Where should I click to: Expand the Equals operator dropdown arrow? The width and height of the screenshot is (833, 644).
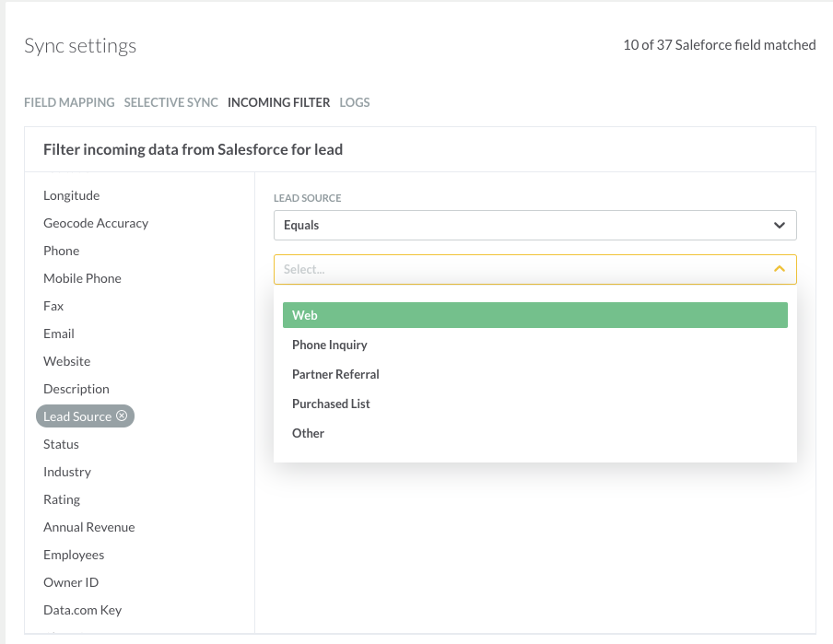[x=779, y=226]
